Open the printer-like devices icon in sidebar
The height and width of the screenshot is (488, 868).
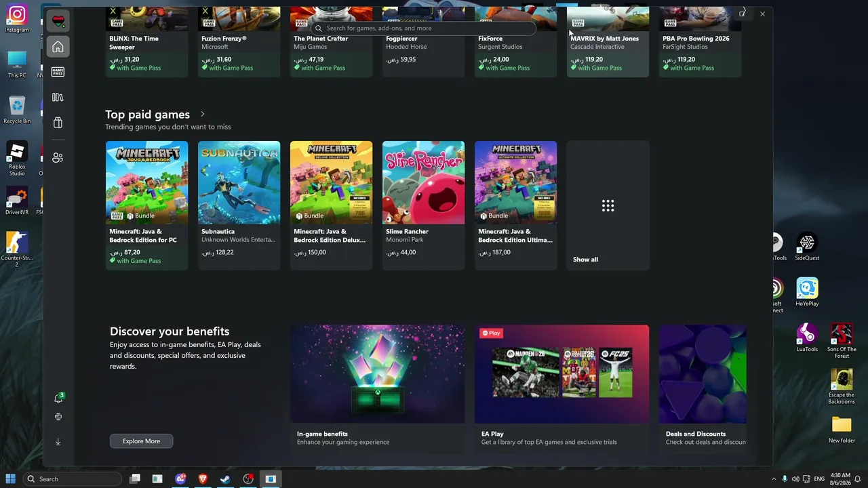coord(58,417)
